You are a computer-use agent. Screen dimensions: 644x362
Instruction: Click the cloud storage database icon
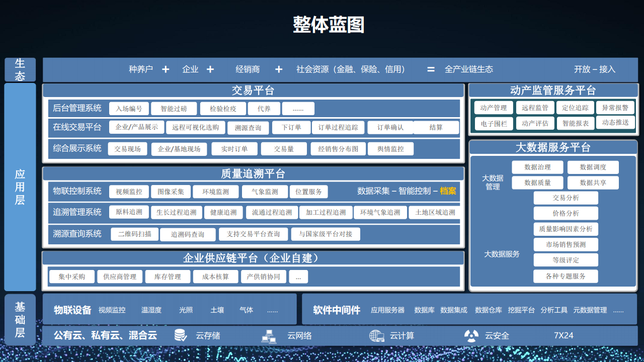click(181, 335)
